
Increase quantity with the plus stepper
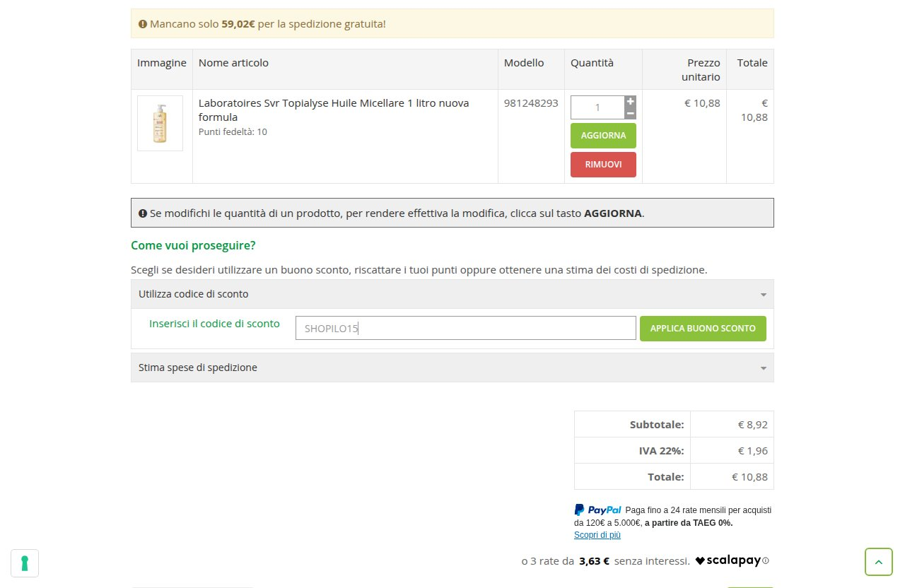(631, 101)
